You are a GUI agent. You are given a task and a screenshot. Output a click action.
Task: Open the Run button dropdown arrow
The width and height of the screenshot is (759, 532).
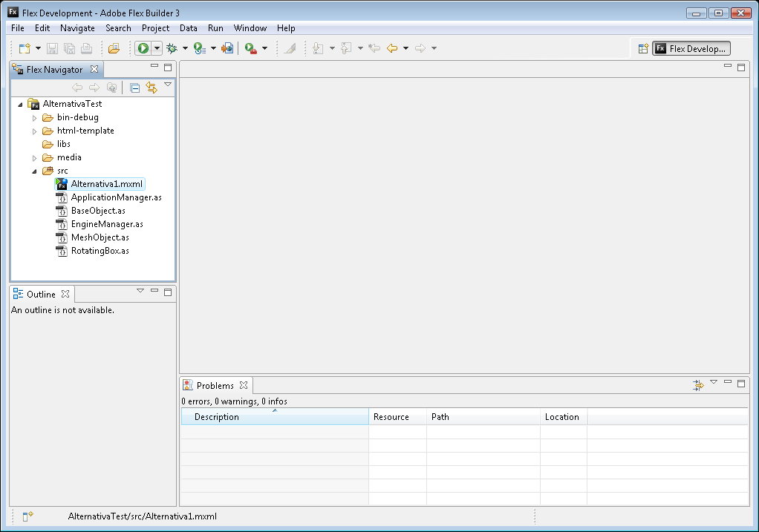click(157, 48)
